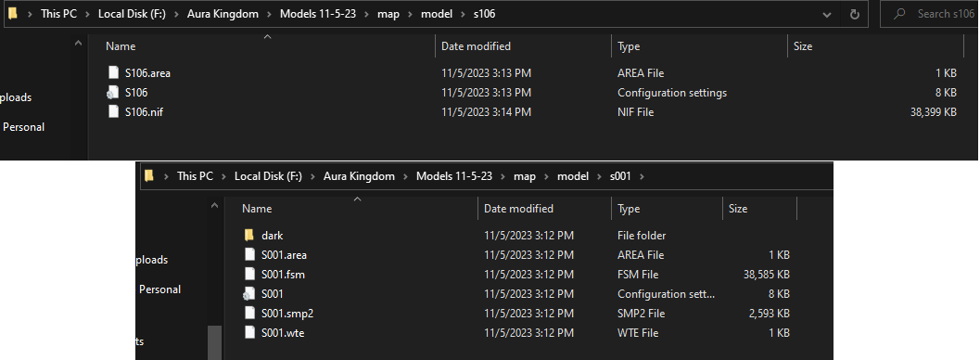Open address bar history dropdown arrow

[828, 14]
